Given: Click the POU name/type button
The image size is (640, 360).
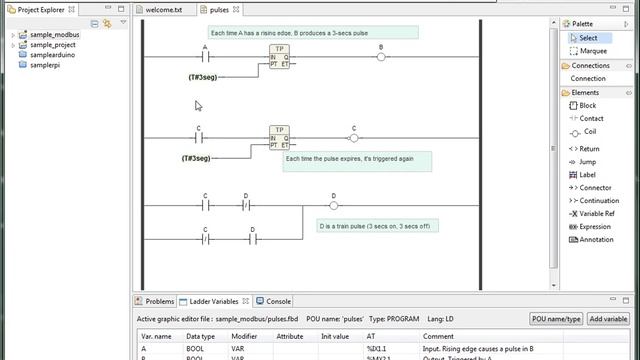Looking at the screenshot, I should point(556,319).
